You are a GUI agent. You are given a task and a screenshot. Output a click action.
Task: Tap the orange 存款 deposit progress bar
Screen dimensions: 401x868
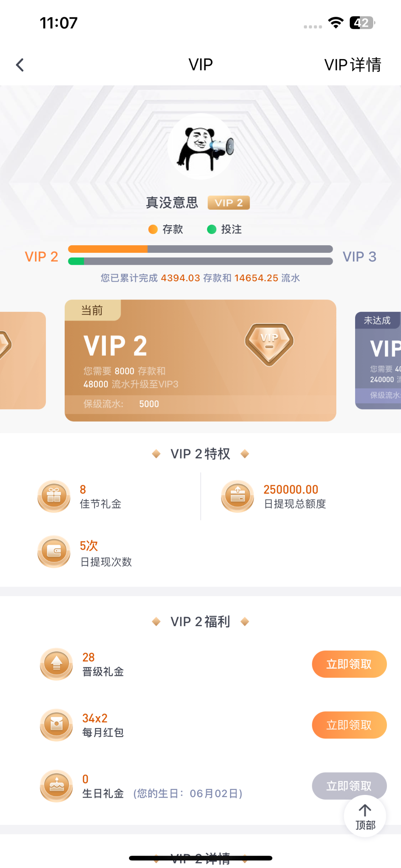click(200, 249)
